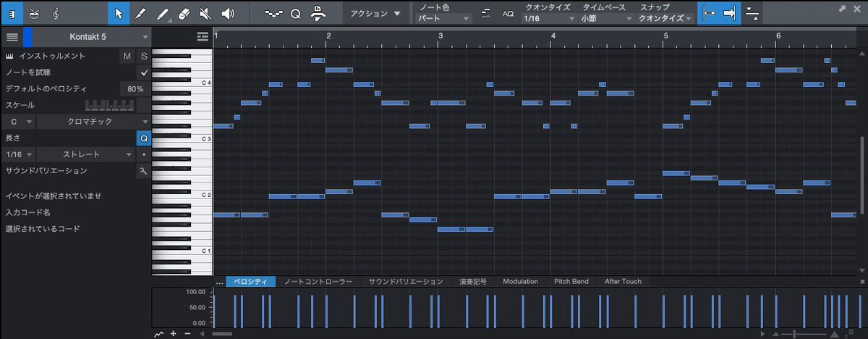Switch to the Pitch Bend tab
The image size is (868, 339).
coord(571,281)
